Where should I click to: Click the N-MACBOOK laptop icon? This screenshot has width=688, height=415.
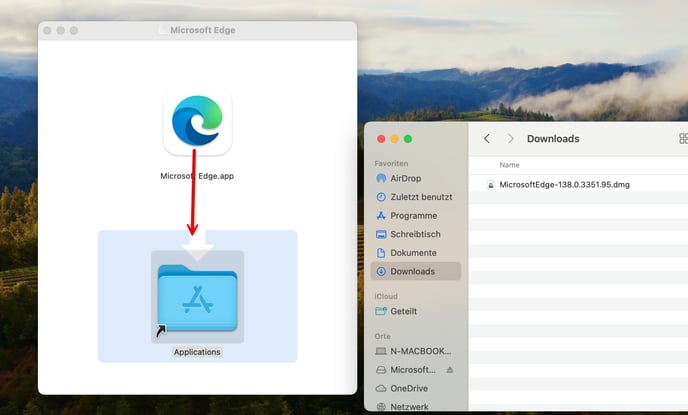(x=381, y=351)
